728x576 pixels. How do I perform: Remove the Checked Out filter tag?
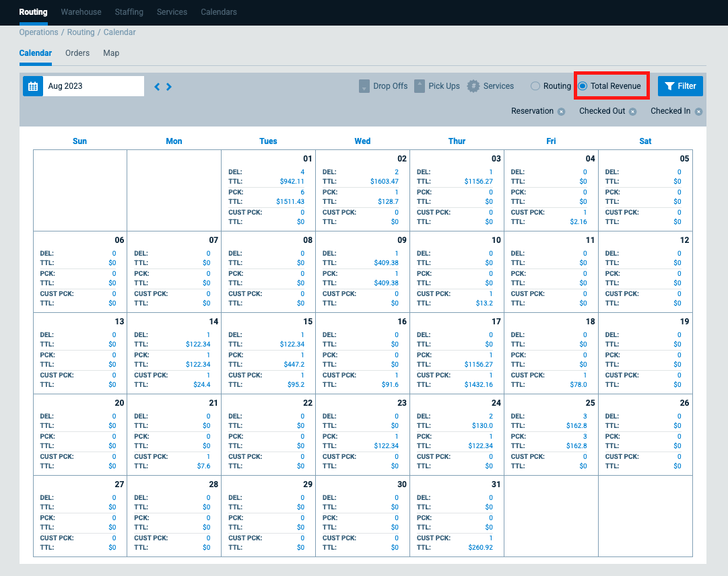[x=632, y=112]
